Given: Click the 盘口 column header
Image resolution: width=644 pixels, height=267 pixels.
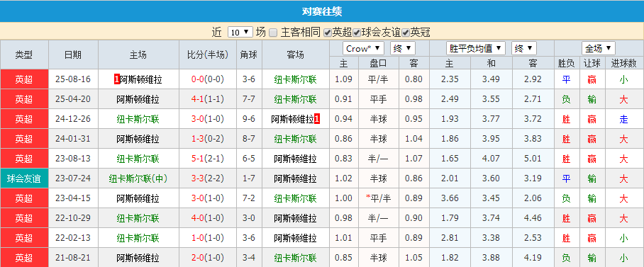Looking at the screenshot, I should [379, 63].
